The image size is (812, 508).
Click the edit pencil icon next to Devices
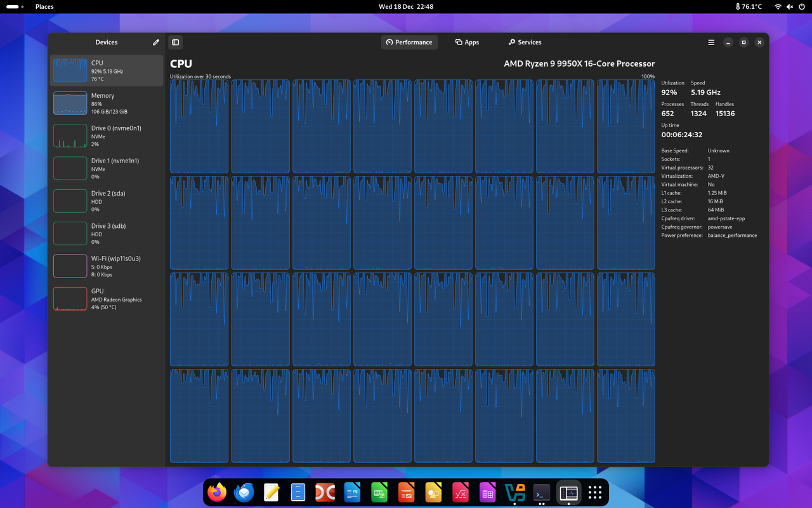[x=156, y=43]
